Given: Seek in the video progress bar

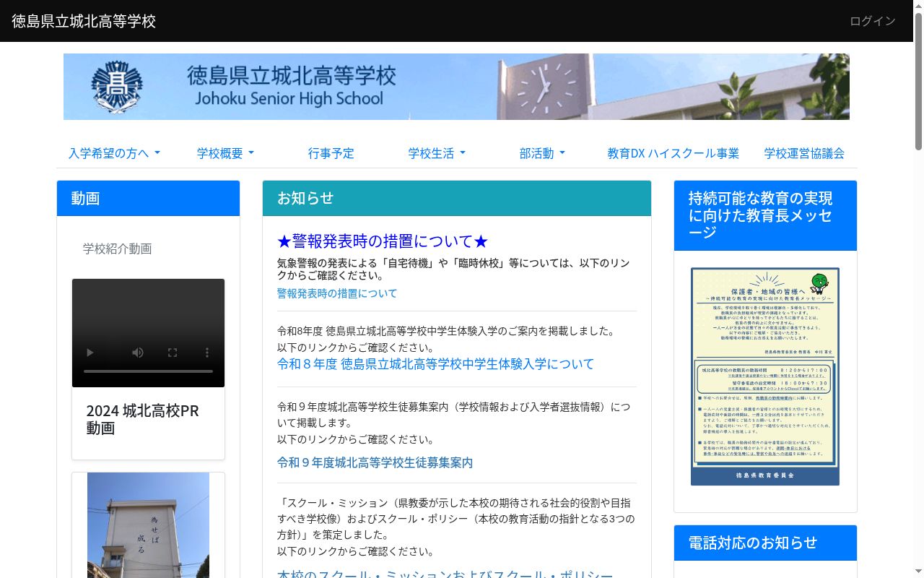Looking at the screenshot, I should 148,371.
